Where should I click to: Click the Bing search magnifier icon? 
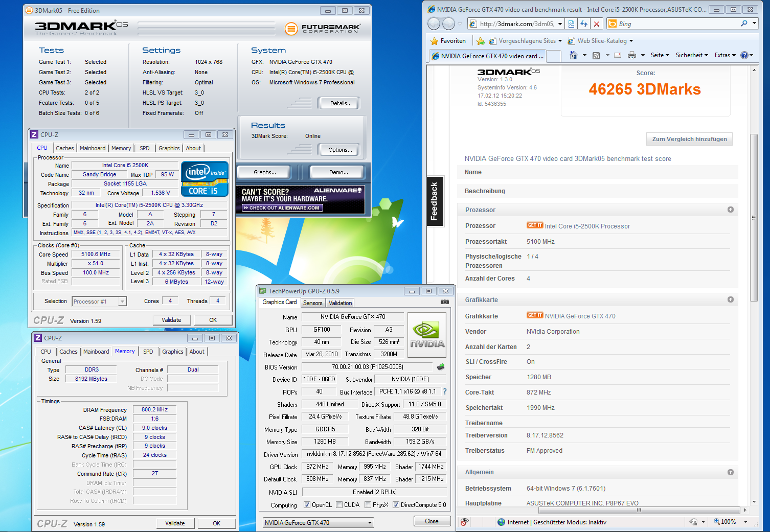tap(744, 24)
